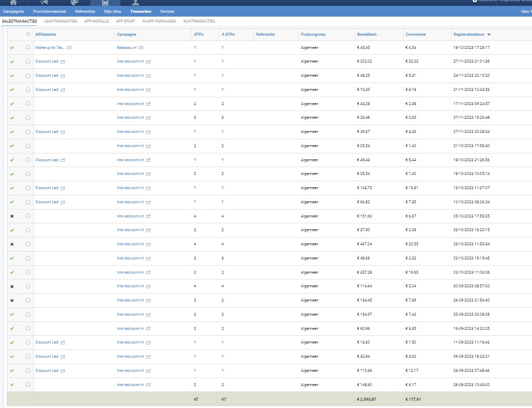The height and width of the screenshot is (408, 532).
Task: Open the Promotiemateriaal menu tab
Action: point(49,11)
